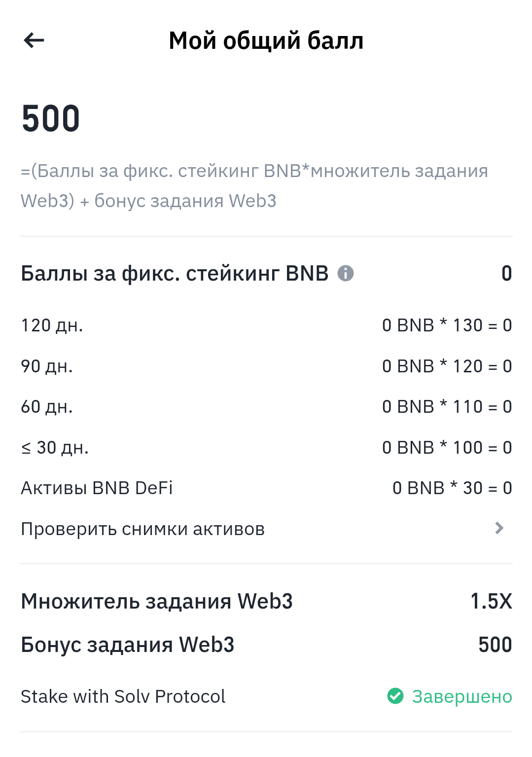
Task: Open "Проверить снимки активов" link
Action: click(x=143, y=529)
